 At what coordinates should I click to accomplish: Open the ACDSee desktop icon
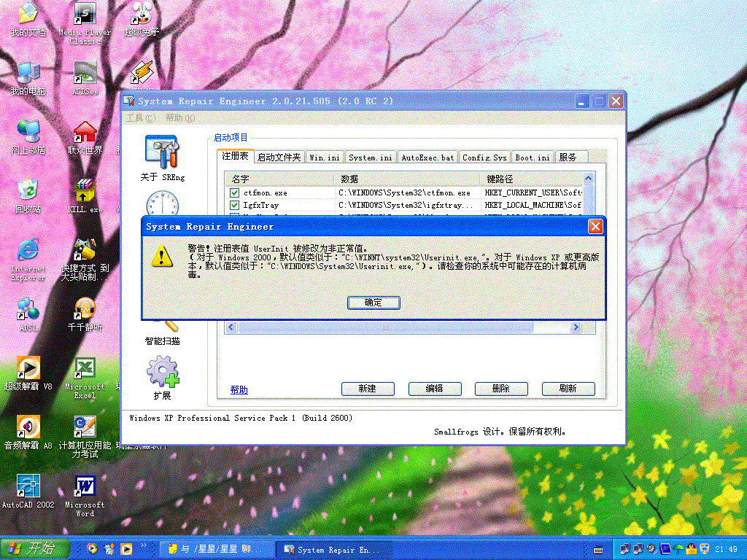coord(85,79)
